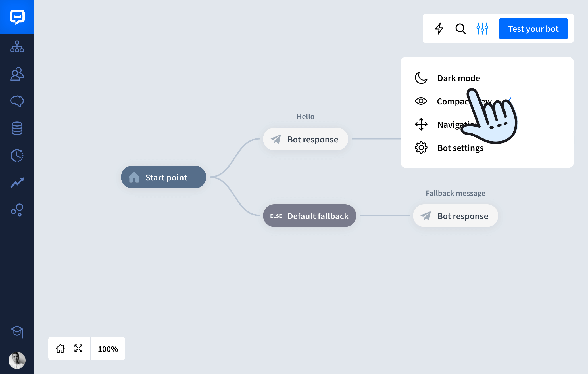Click the search magnifier icon
Image resolution: width=588 pixels, height=374 pixels.
point(460,28)
